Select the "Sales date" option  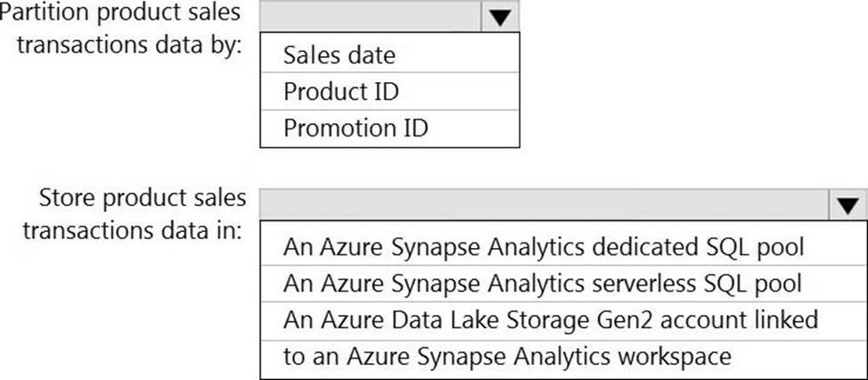click(339, 55)
